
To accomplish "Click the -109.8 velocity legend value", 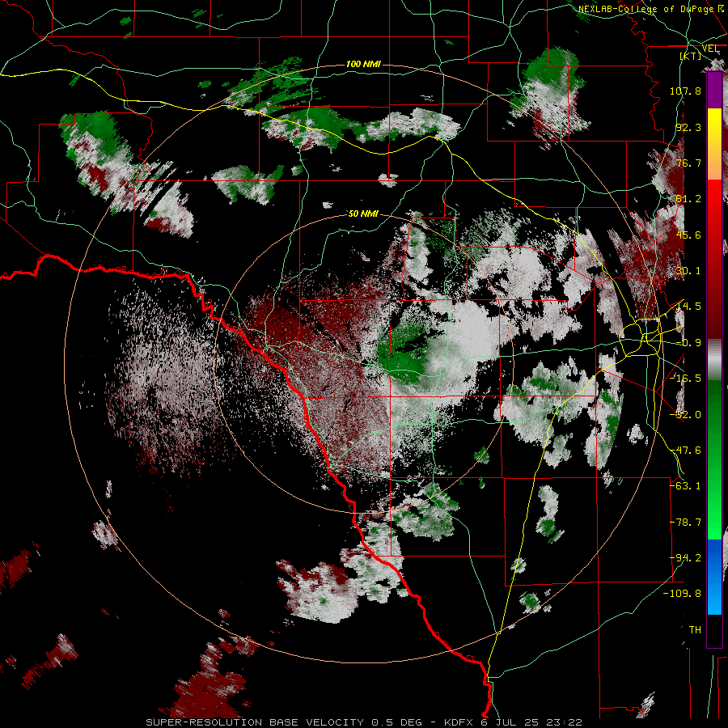I will point(683,594).
